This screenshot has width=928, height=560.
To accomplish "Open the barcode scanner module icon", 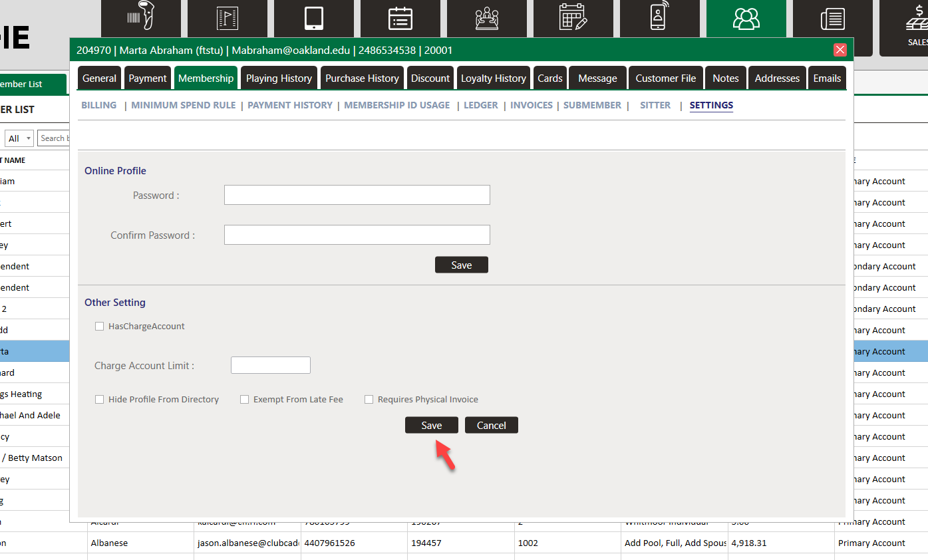I will click(140, 19).
